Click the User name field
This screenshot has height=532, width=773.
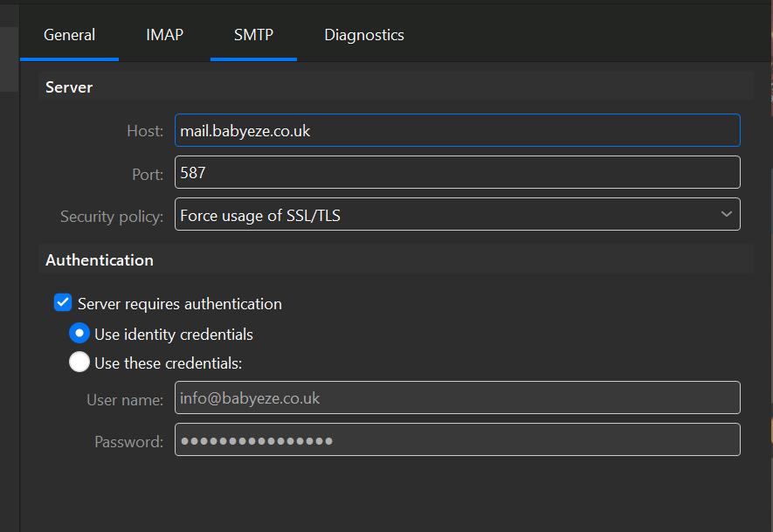pos(457,398)
